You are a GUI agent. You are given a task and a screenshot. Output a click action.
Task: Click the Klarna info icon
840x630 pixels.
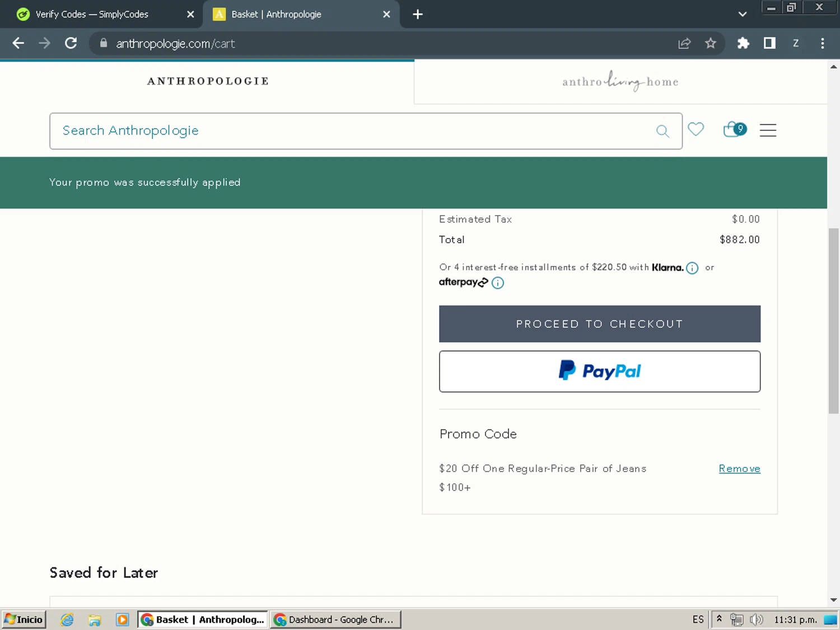(692, 268)
